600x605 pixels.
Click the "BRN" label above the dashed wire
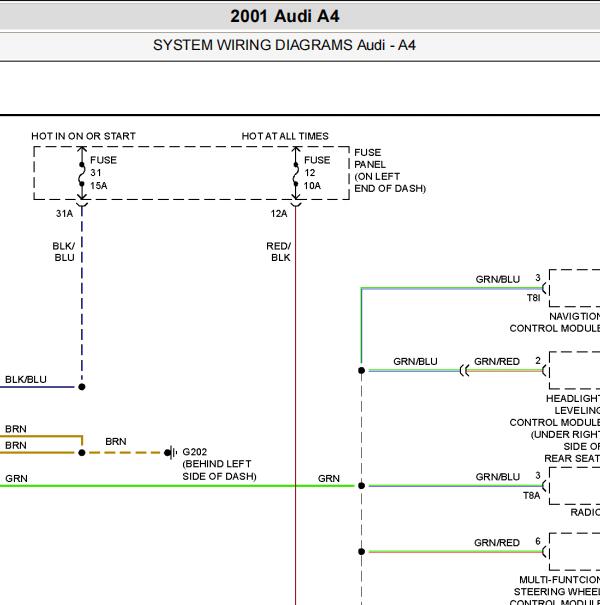(x=116, y=441)
